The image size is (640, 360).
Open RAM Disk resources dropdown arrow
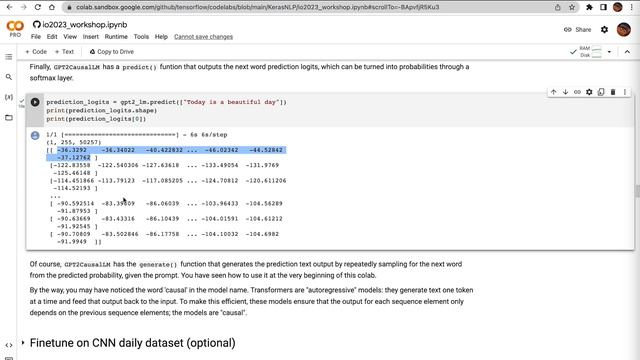click(x=609, y=52)
